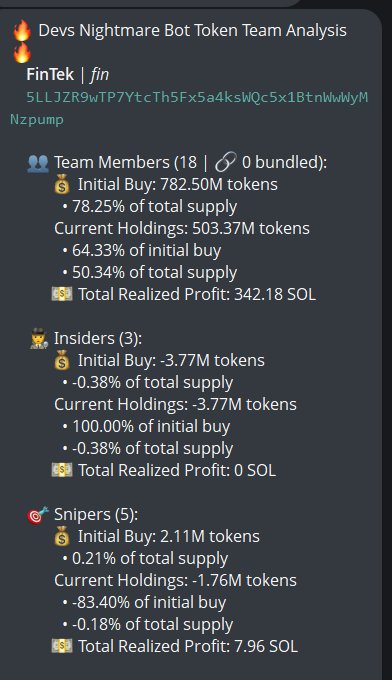Image resolution: width=392 pixels, height=680 pixels.
Task: Click the banknote icon beside 342.18 SOL profit
Action: (62, 294)
